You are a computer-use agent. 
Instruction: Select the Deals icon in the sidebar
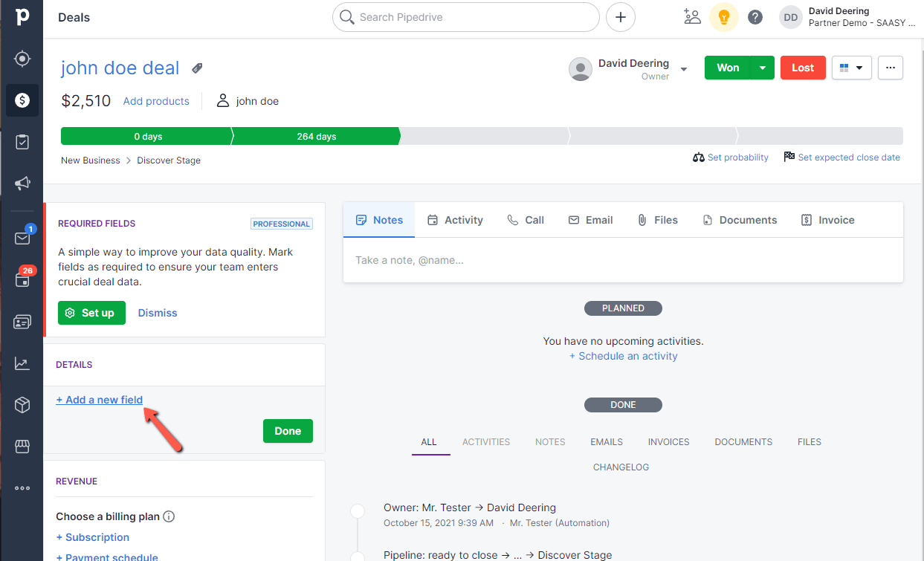coord(22,100)
